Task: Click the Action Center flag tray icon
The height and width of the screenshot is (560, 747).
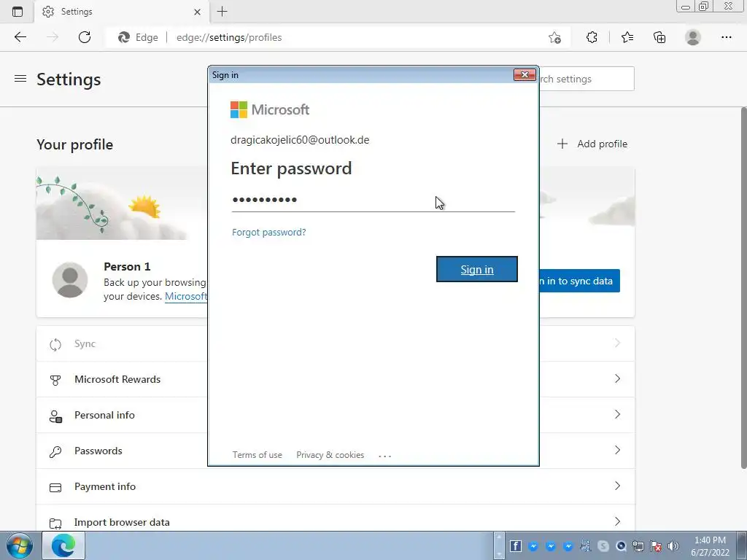Action: point(656,546)
